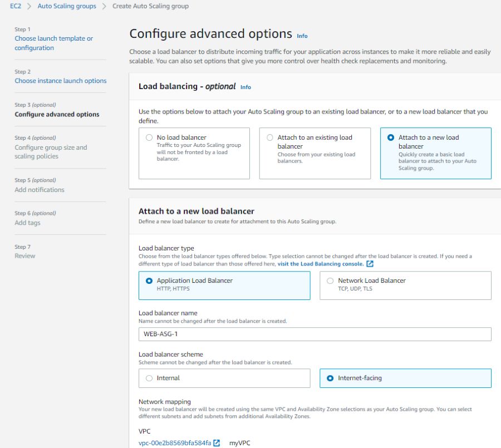The width and height of the screenshot is (501, 448).
Task: Click the breadcrumb chevron after EC2
Action: 29,6
